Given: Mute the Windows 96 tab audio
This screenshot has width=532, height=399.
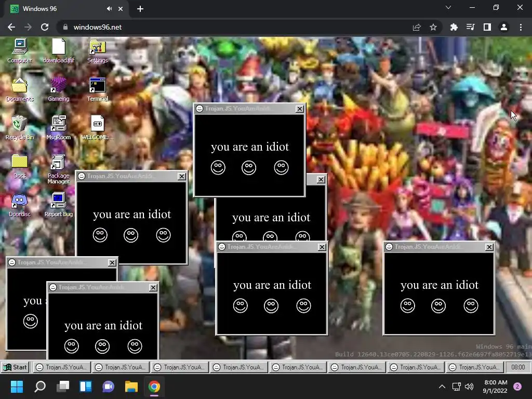Looking at the screenshot, I should (109, 9).
